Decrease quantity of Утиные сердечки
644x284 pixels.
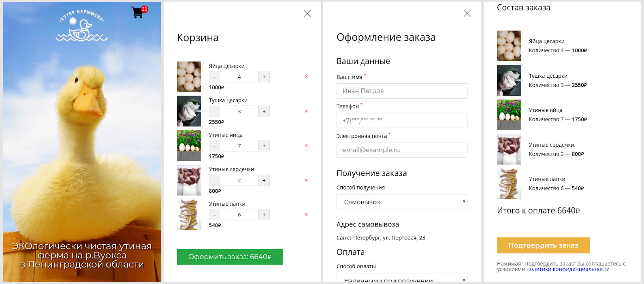(x=215, y=180)
